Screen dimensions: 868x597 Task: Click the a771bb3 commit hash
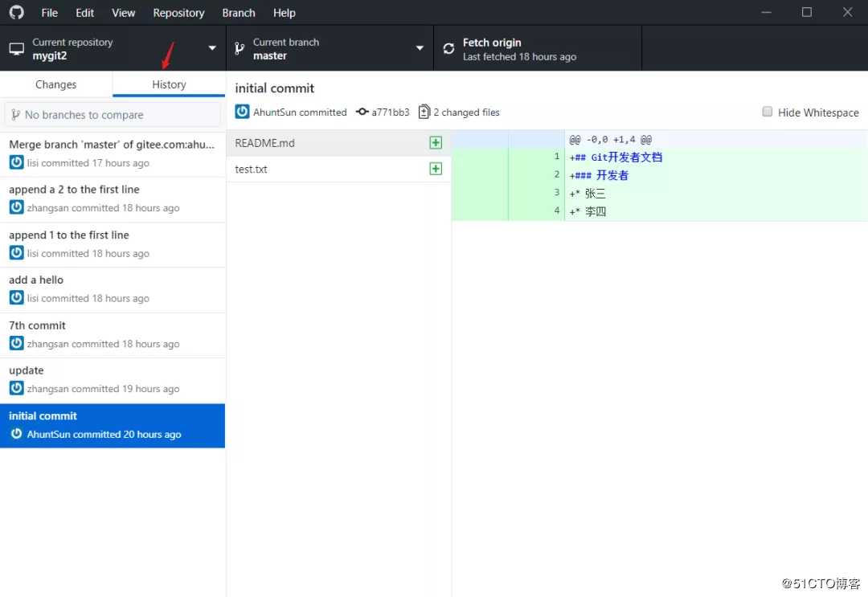pos(391,112)
